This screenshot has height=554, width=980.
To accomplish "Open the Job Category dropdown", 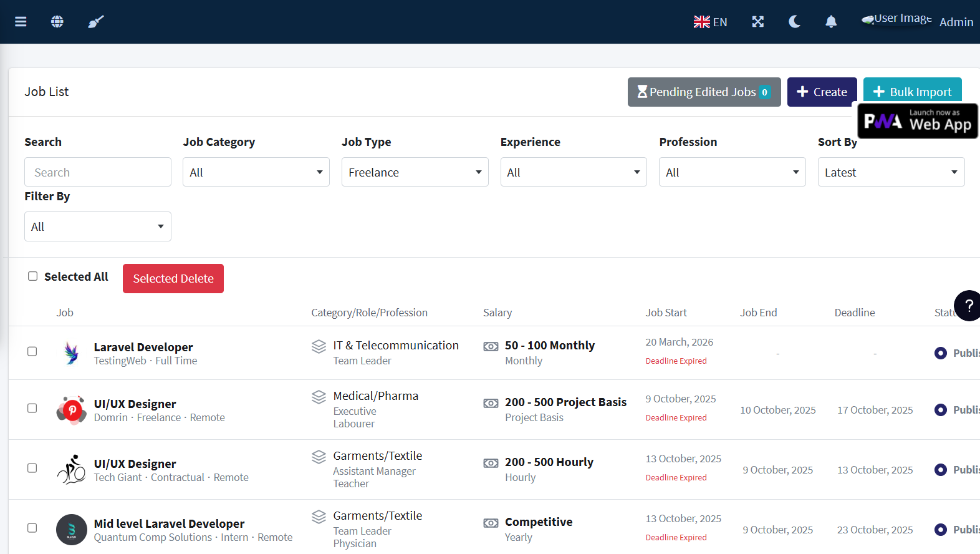I will click(256, 172).
